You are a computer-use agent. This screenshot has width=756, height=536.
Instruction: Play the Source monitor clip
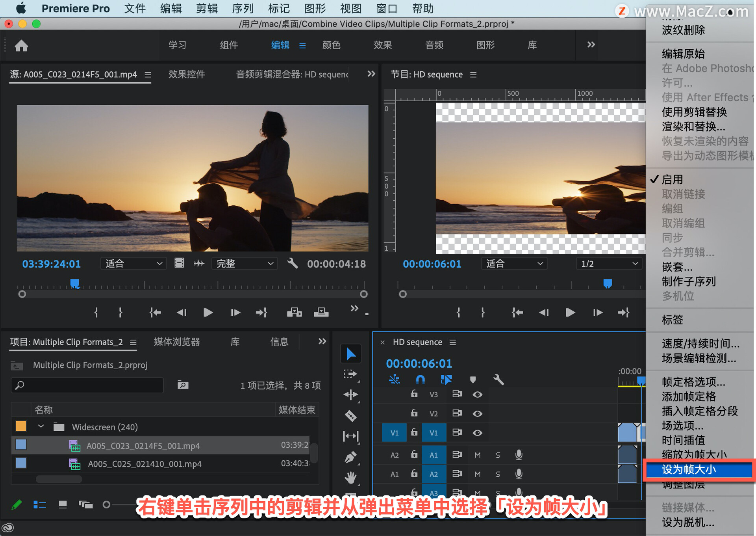coord(208,313)
